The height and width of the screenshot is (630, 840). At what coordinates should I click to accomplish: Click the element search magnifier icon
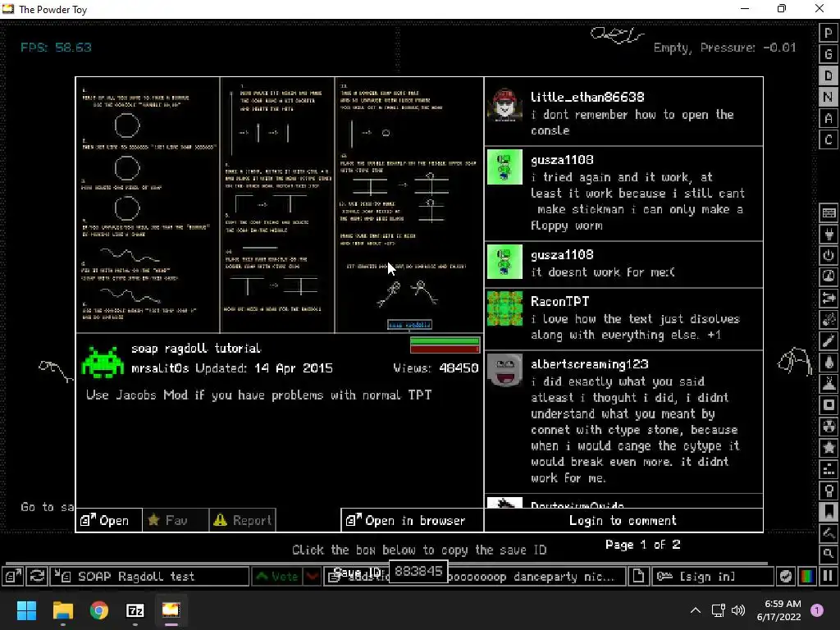[x=829, y=554]
